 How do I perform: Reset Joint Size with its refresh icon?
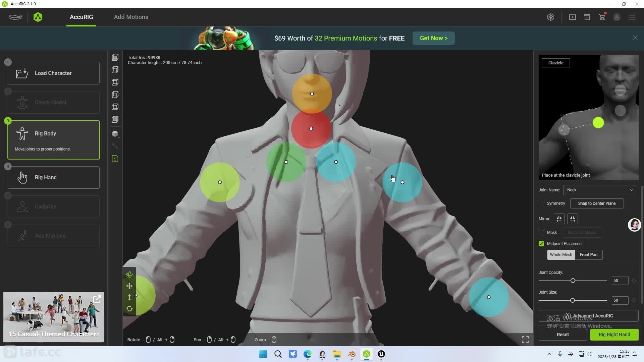(x=634, y=300)
